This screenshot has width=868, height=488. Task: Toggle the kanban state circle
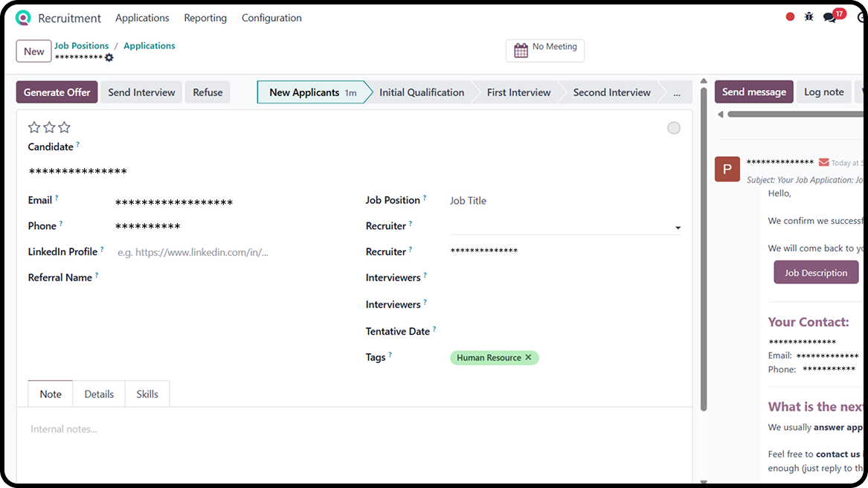pos(673,128)
